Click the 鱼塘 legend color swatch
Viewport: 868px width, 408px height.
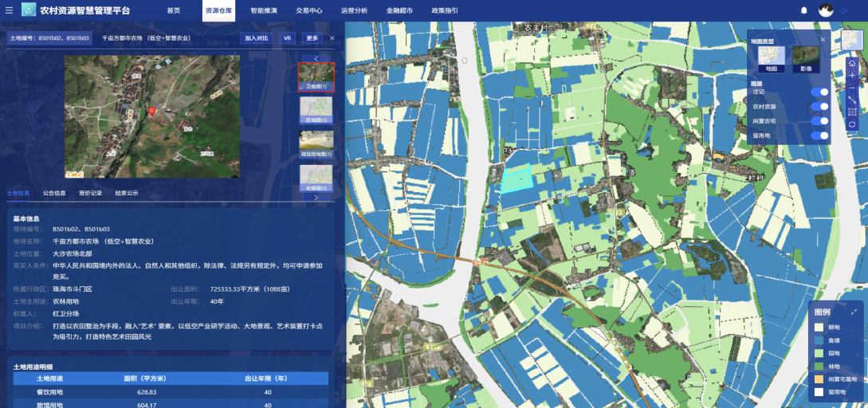point(819,340)
